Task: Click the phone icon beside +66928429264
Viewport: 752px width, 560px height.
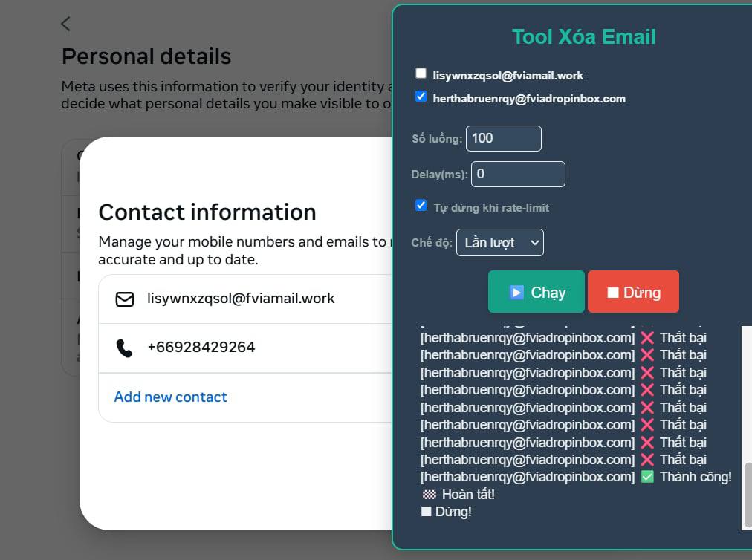Action: coord(124,348)
